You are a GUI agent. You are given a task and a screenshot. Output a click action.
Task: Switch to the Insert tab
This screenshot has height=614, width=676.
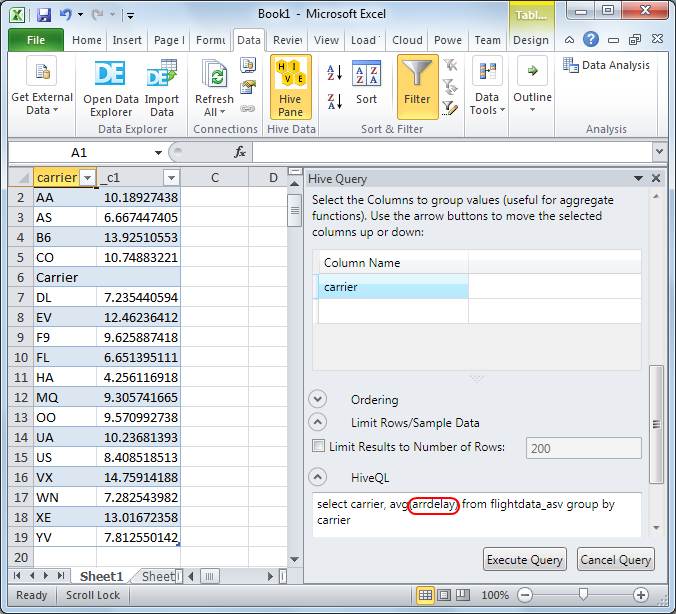(x=127, y=40)
